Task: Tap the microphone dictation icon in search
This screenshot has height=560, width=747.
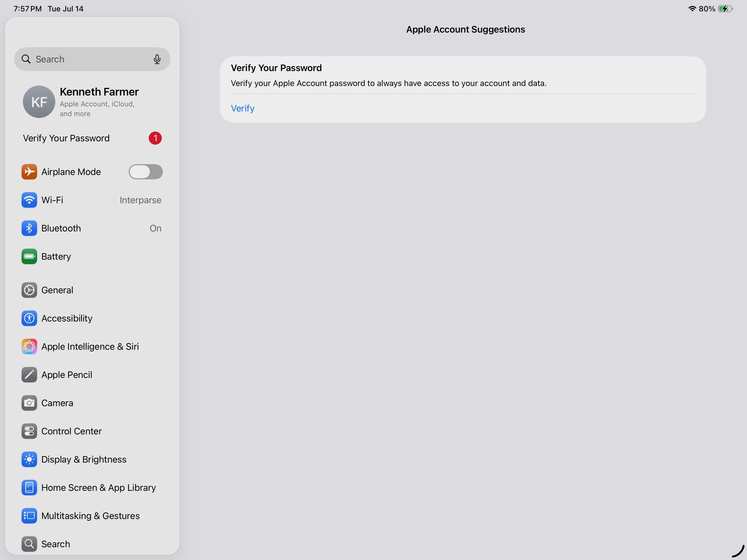Action: click(157, 59)
